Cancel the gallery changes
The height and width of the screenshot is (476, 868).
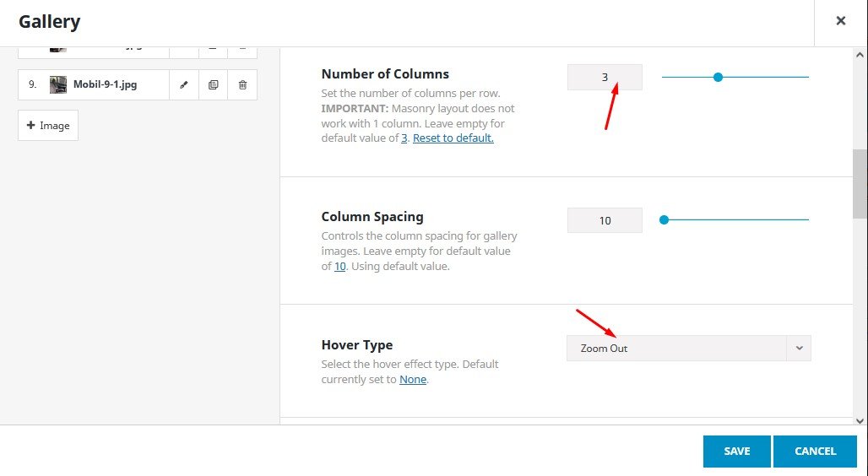tap(815, 452)
